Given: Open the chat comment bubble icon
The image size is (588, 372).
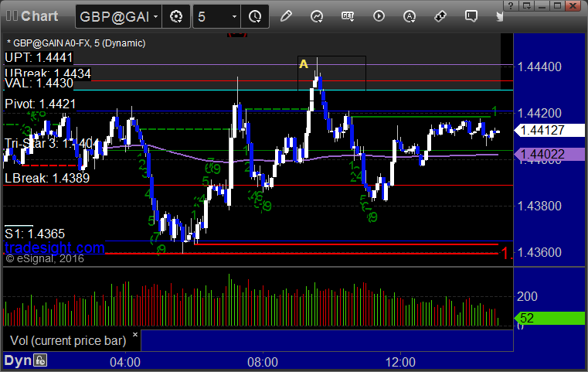Looking at the screenshot, I should [x=471, y=16].
